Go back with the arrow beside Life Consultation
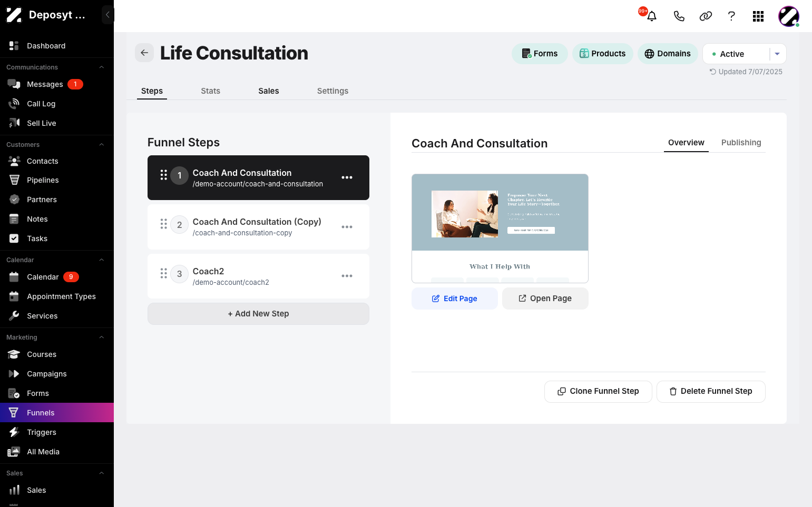The height and width of the screenshot is (507, 812). [144, 53]
